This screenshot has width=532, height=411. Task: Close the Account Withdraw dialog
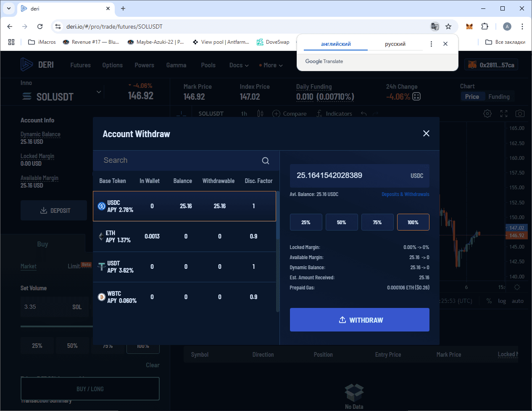point(426,133)
